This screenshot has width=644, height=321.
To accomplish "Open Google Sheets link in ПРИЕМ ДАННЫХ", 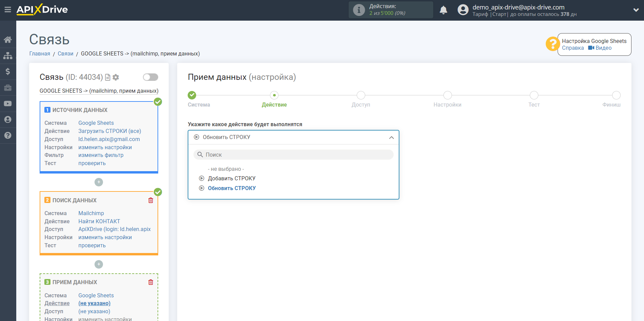I will pos(96,295).
